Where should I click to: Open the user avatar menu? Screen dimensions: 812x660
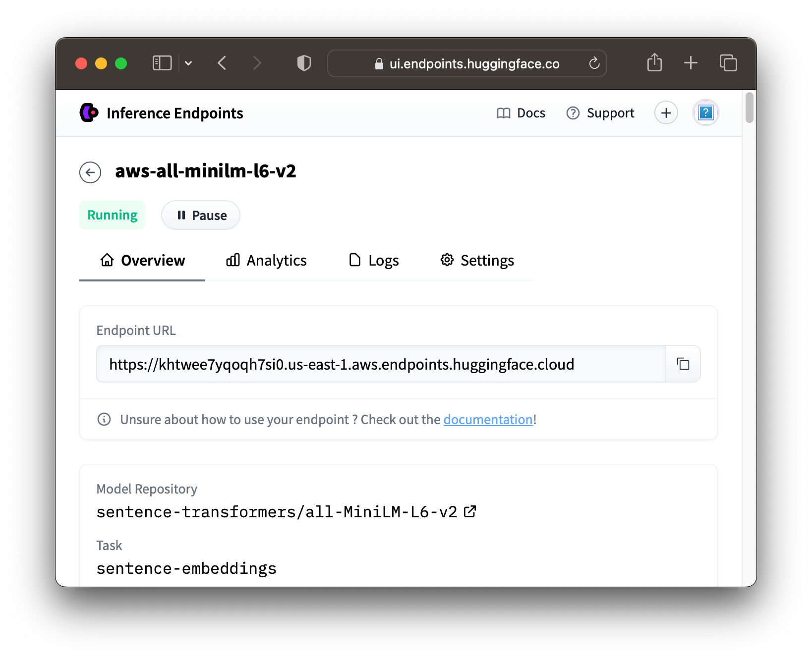pyautogui.click(x=705, y=113)
